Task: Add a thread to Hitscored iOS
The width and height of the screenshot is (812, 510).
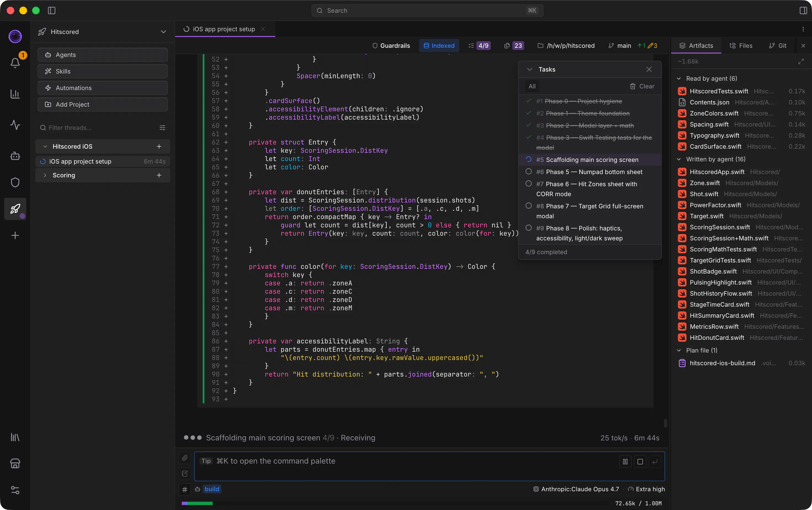Action: pyautogui.click(x=159, y=146)
